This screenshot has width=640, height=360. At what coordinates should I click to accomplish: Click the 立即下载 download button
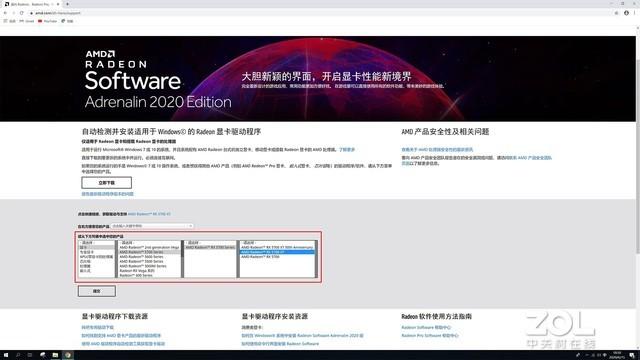[x=107, y=182]
